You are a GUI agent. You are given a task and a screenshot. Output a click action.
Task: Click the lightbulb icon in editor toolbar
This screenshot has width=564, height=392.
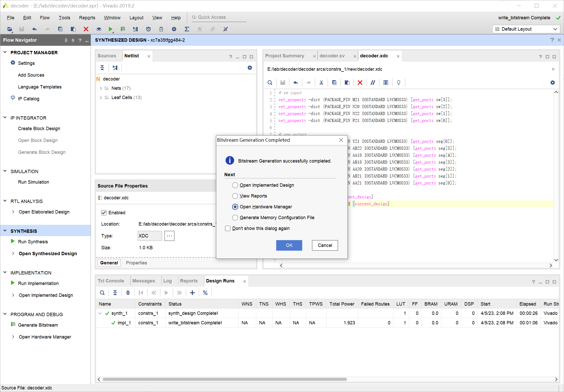398,83
